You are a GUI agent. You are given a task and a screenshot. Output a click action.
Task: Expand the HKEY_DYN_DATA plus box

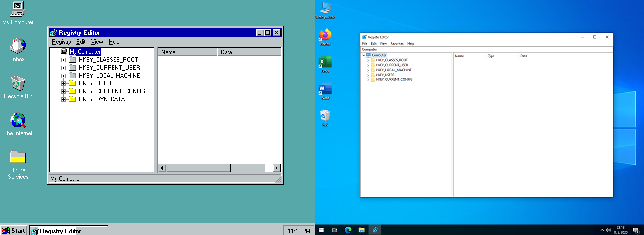click(63, 99)
